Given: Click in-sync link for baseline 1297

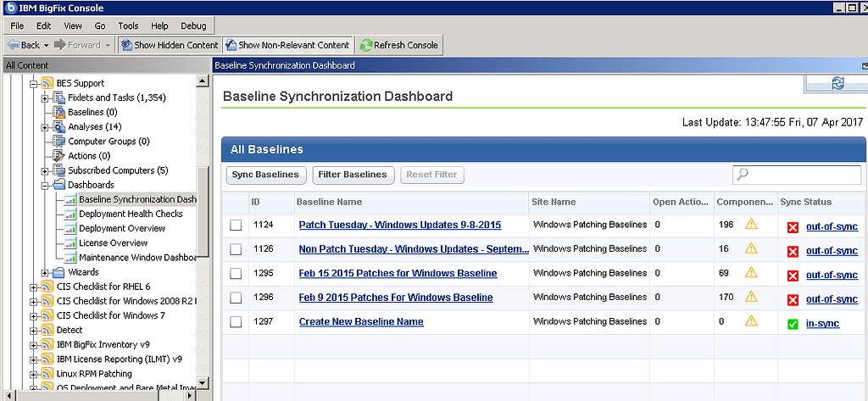Looking at the screenshot, I should pos(822,324).
